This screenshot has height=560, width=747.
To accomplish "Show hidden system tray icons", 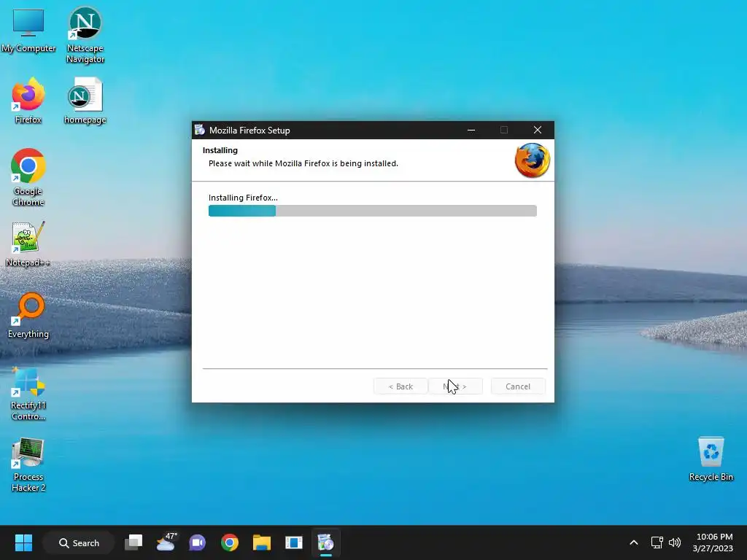I will coord(634,542).
